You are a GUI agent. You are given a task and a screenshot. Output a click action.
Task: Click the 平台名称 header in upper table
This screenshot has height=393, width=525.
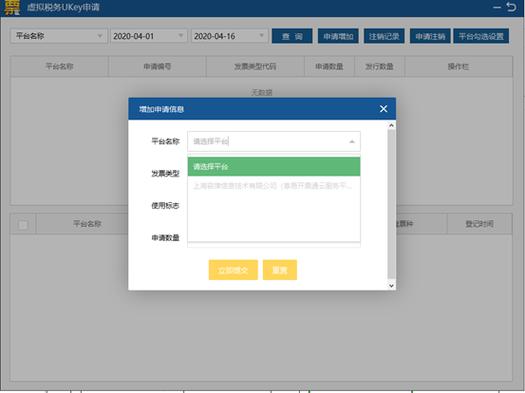pyautogui.click(x=59, y=67)
